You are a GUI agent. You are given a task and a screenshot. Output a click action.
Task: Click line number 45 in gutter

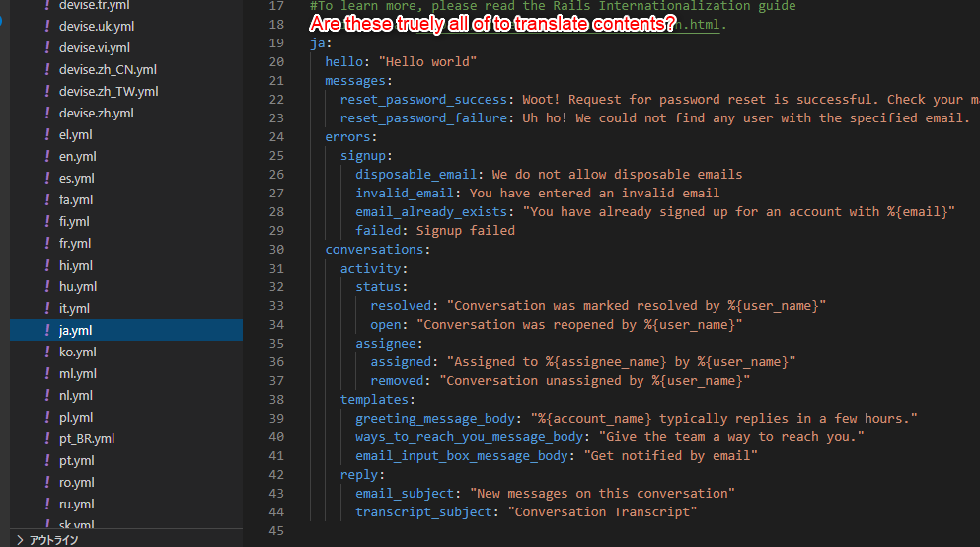coord(276,531)
